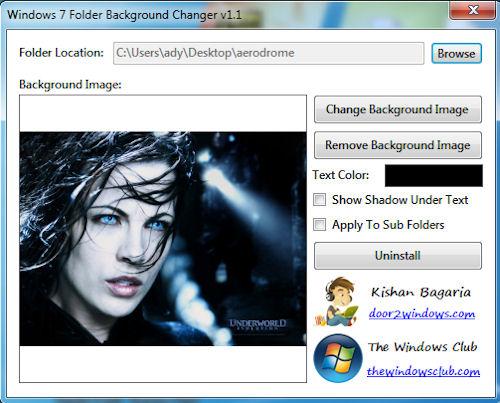Click Change Background Image button

point(398,109)
